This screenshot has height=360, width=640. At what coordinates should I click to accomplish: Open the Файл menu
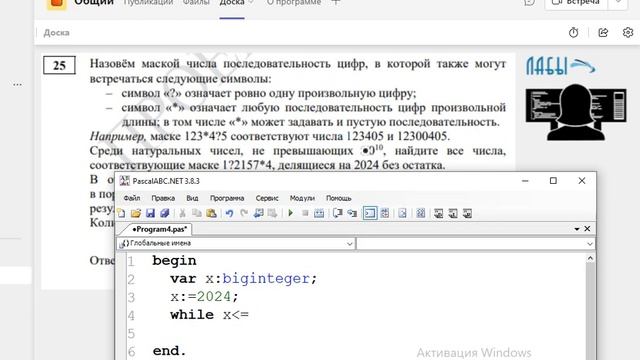(x=132, y=198)
